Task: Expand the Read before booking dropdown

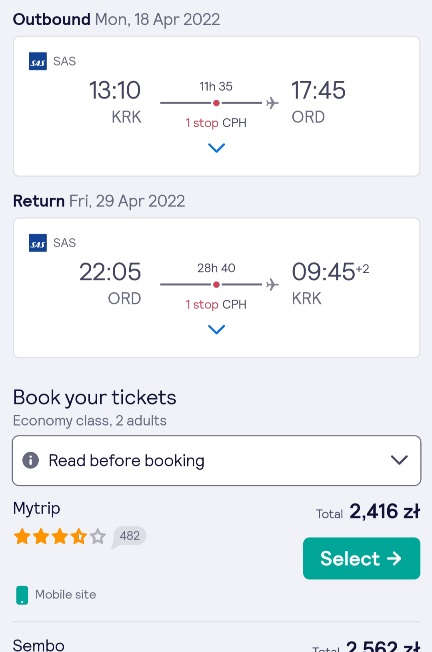Action: [x=217, y=460]
